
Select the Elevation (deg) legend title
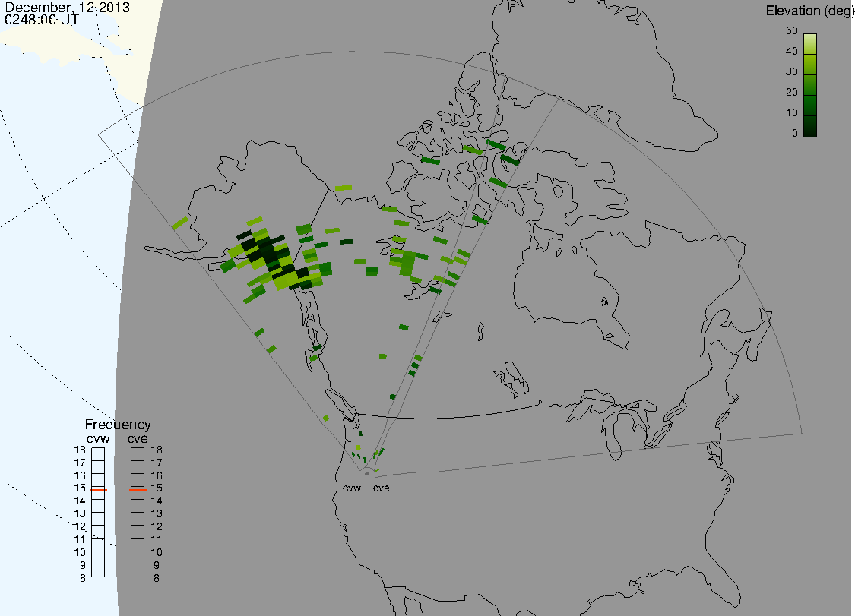[x=809, y=11]
